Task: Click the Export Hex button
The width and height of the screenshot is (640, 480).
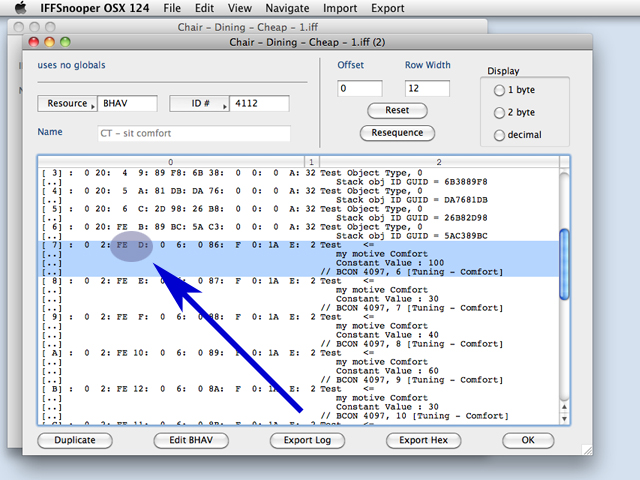Action: (425, 440)
